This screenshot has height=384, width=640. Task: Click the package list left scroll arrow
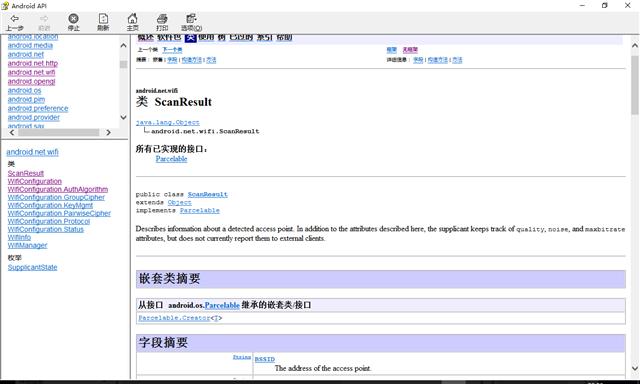(12, 133)
